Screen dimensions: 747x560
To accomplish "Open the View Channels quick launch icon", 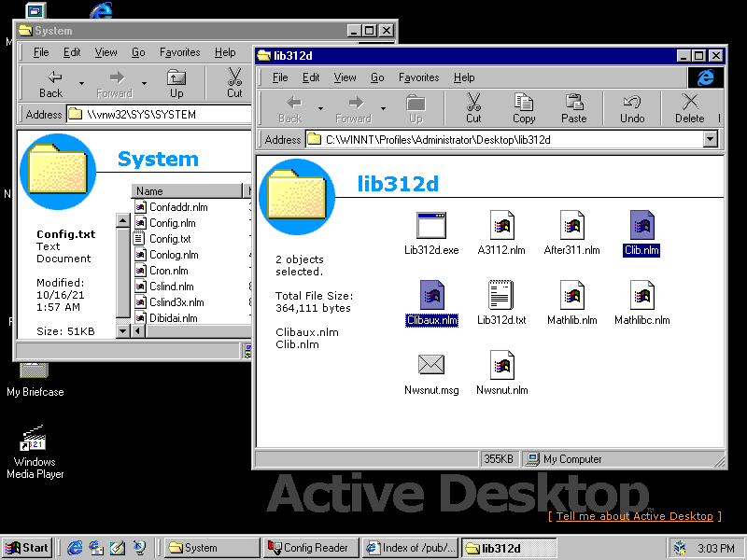I will click(139, 548).
